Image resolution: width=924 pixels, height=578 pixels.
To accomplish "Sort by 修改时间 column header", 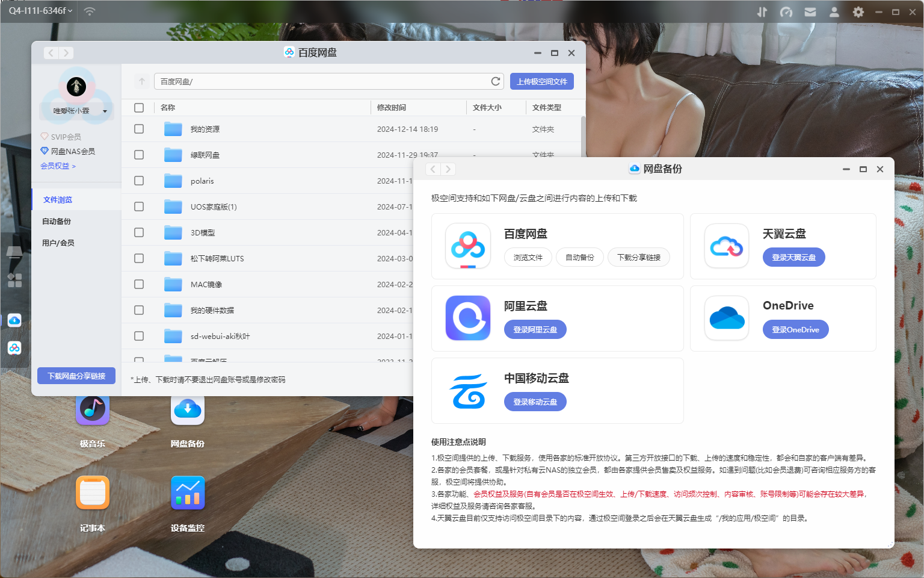I will (392, 108).
